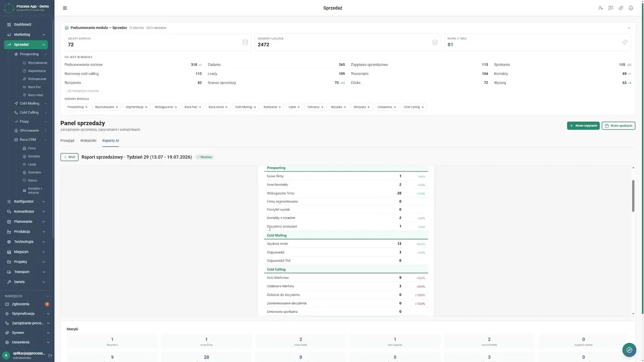Switch to the Przegląd tab

pyautogui.click(x=67, y=140)
